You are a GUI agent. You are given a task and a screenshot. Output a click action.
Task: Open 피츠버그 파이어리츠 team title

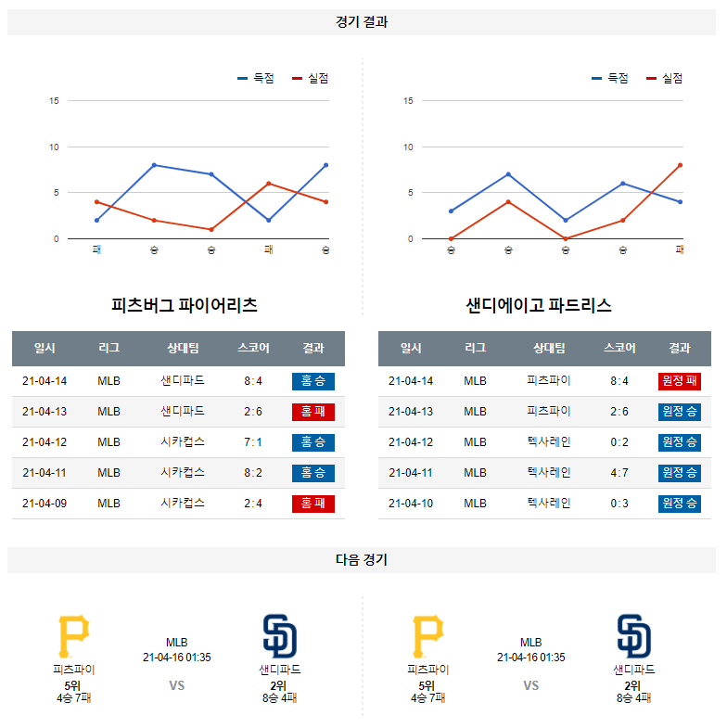[x=184, y=305]
